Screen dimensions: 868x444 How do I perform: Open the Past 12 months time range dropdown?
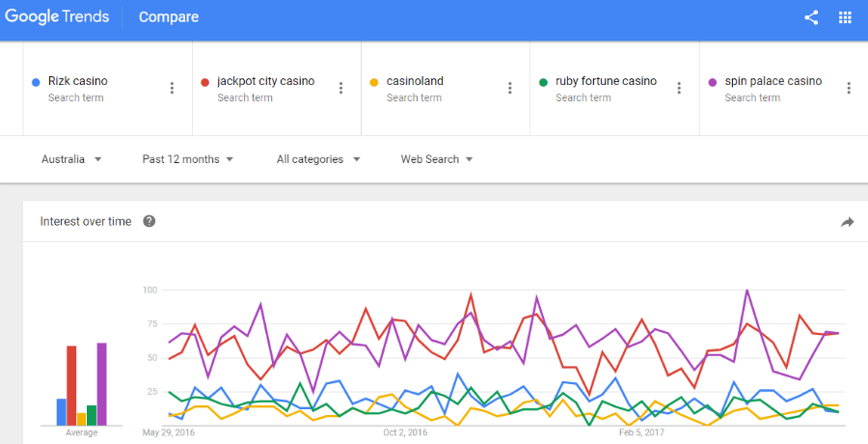pyautogui.click(x=188, y=159)
